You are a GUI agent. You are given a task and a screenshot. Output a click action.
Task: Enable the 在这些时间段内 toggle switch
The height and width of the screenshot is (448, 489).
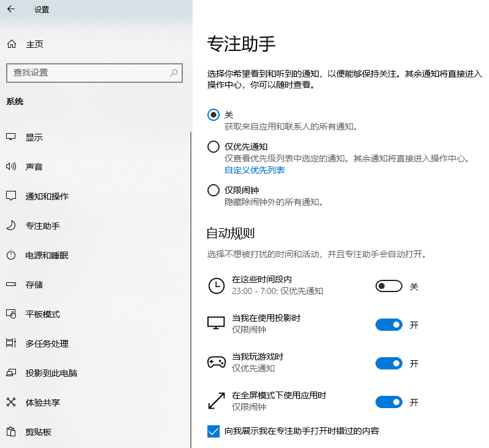pyautogui.click(x=388, y=286)
